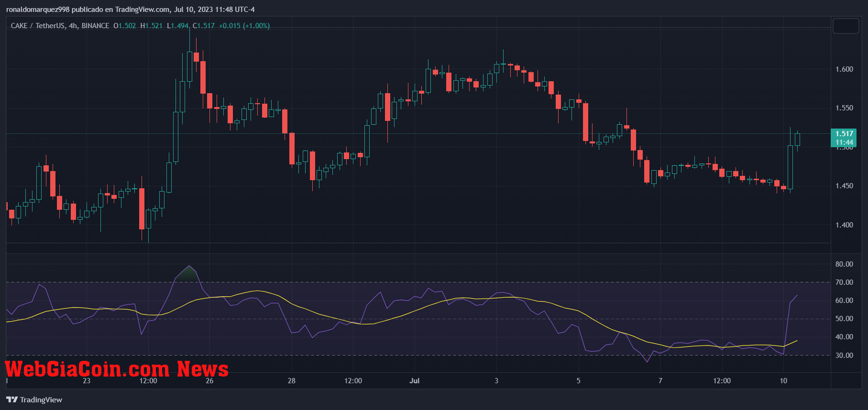Click the RSI 70.00 axis label

coord(844,282)
